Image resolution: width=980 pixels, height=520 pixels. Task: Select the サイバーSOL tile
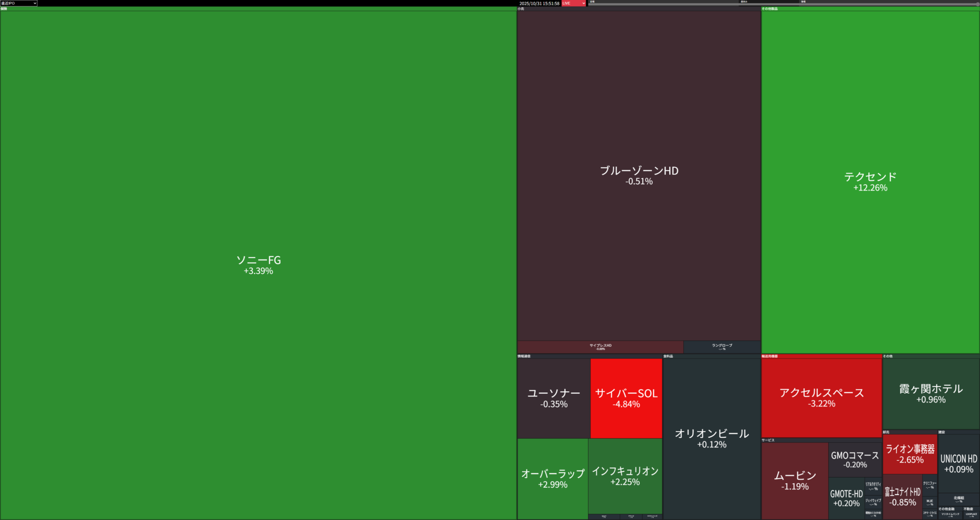tap(626, 398)
